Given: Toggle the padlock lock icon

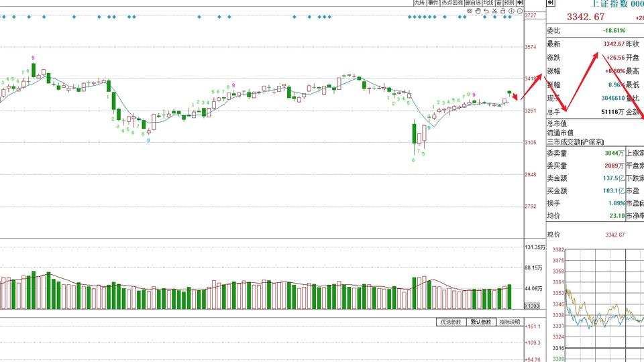Looking at the screenshot, I should (x=502, y=11).
